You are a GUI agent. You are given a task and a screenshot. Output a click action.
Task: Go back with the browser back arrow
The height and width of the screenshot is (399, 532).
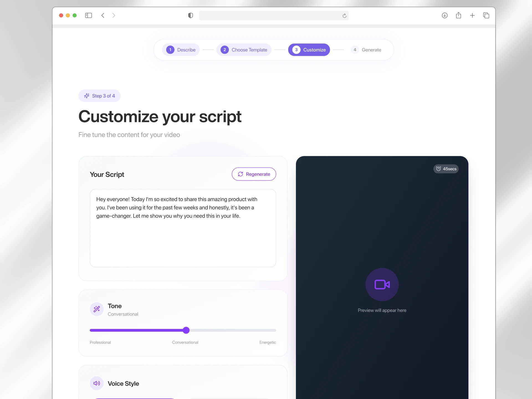tap(103, 16)
